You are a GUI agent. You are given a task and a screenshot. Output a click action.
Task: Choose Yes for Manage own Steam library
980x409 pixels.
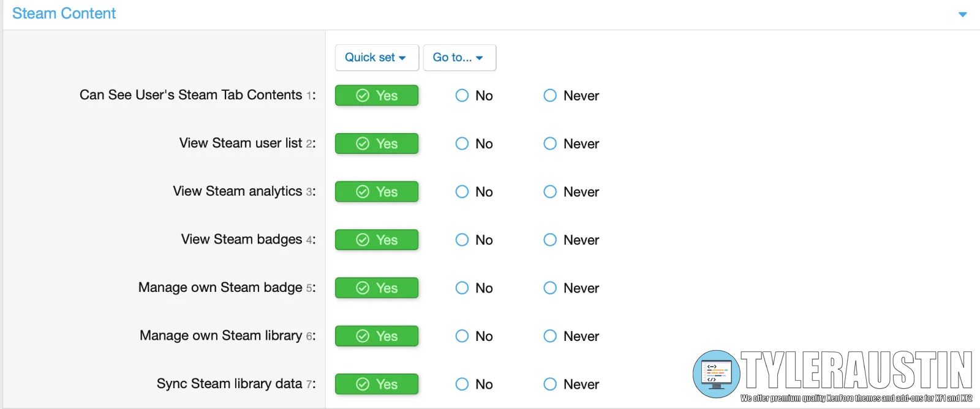[x=377, y=336]
